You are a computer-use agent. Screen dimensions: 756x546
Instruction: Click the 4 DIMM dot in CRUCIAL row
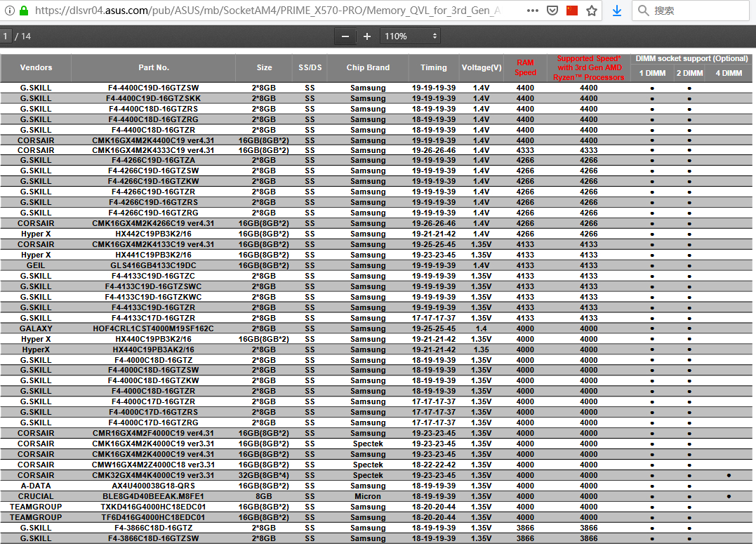click(x=729, y=496)
